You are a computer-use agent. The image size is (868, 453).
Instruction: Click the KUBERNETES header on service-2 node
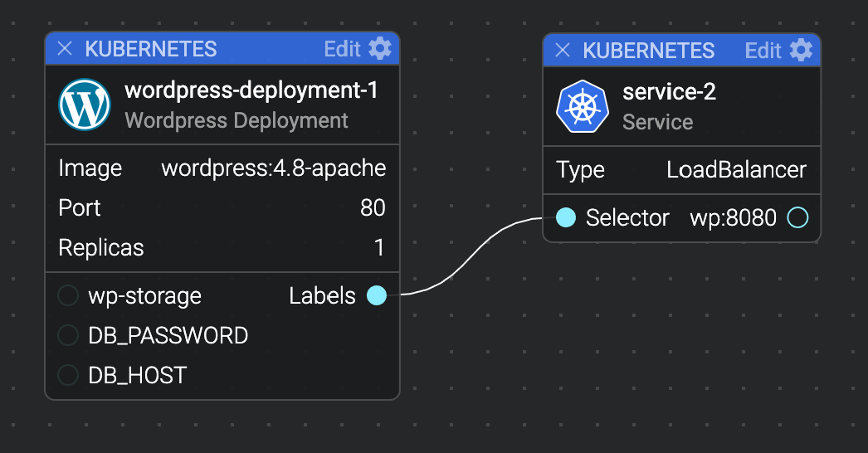click(648, 51)
